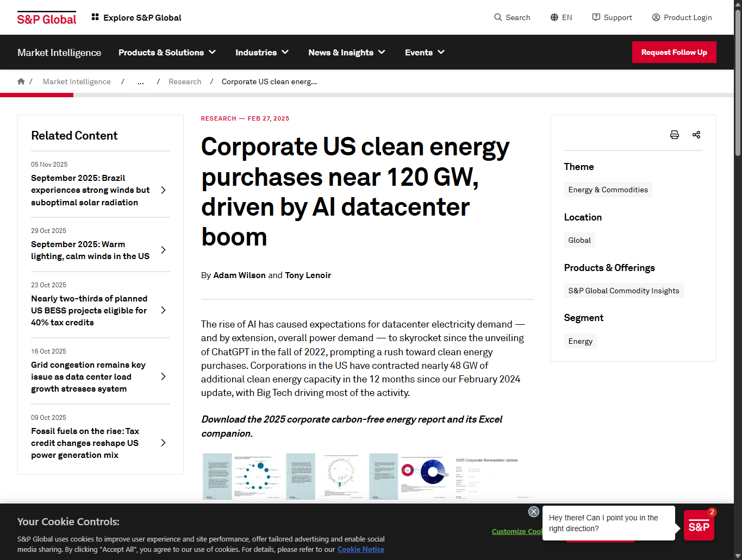This screenshot has height=560, width=742.
Task: Expand the News & Insights dropdown
Action: click(x=346, y=52)
